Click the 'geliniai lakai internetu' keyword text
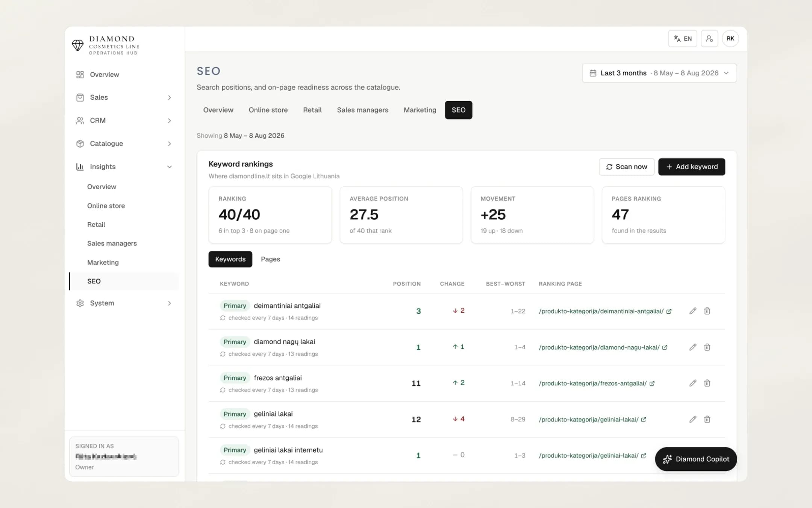 click(288, 450)
